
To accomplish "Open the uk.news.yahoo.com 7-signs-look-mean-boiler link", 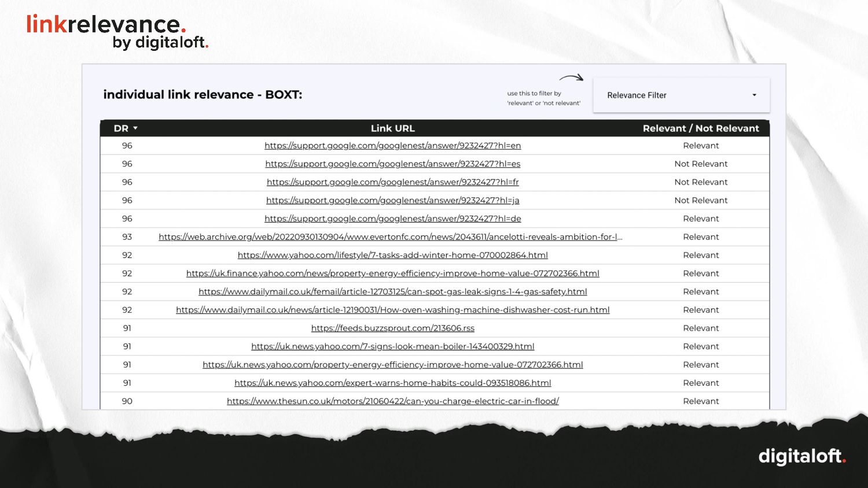I will (392, 346).
